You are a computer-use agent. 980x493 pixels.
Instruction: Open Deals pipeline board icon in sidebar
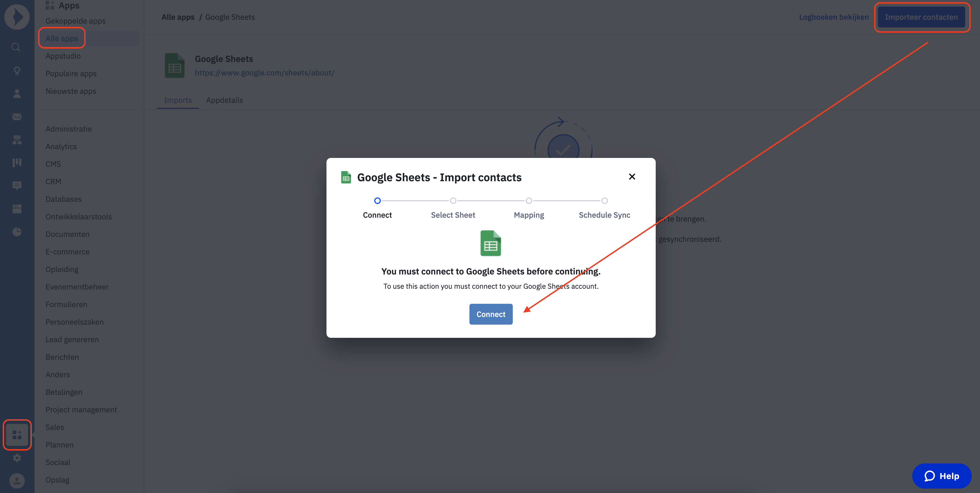click(x=17, y=163)
